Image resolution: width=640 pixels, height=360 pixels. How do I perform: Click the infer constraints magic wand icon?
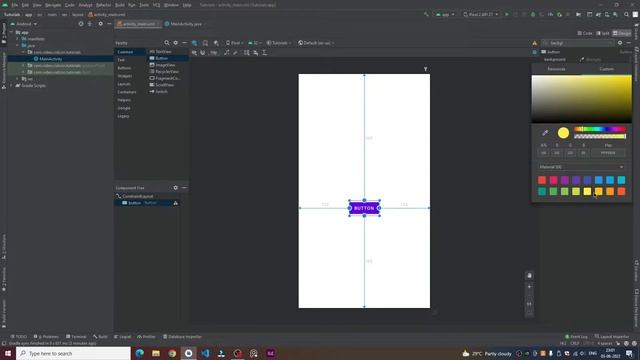(236, 53)
